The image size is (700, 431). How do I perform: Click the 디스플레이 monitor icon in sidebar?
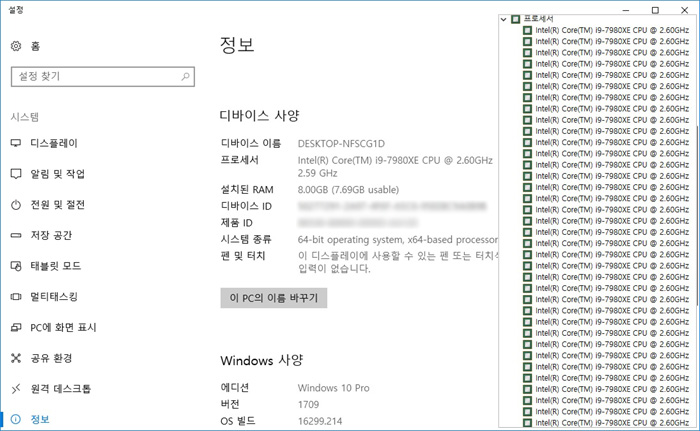pos(16,143)
